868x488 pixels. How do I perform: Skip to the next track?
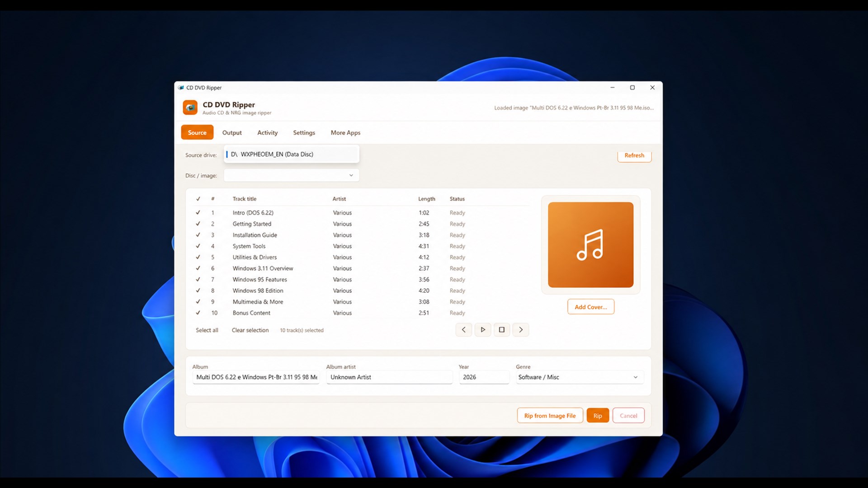pyautogui.click(x=521, y=330)
